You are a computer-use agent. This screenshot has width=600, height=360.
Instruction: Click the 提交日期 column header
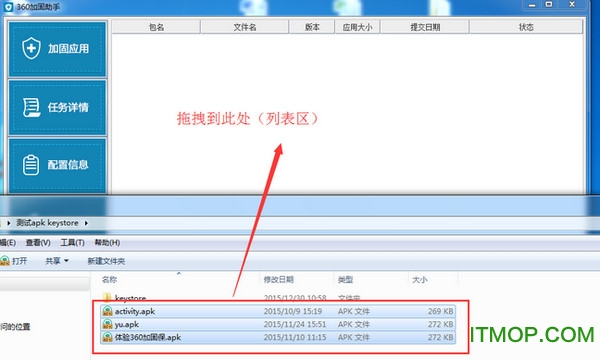tap(425, 27)
